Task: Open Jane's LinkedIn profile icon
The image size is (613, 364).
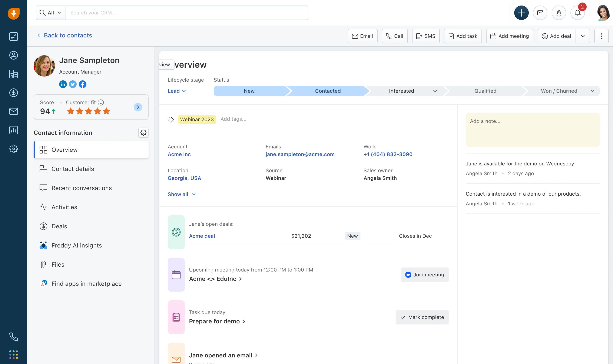Action: (x=63, y=84)
